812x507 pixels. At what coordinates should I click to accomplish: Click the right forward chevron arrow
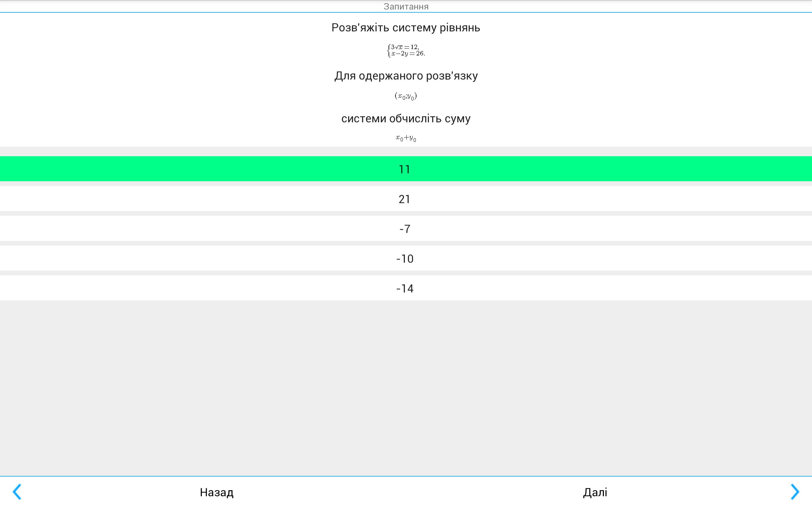coord(795,491)
